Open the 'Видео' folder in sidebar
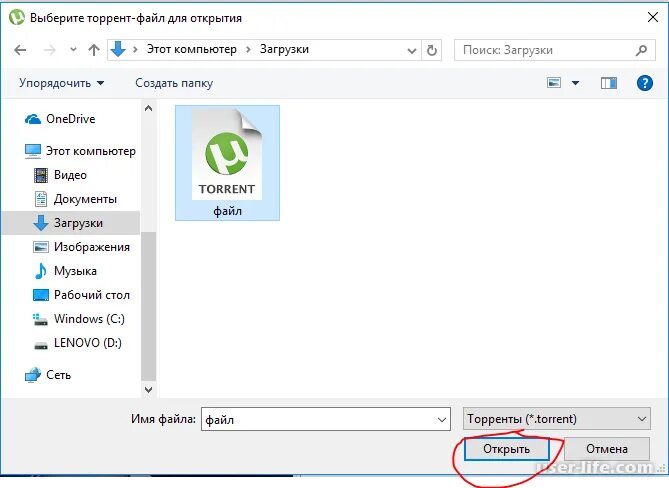The height and width of the screenshot is (488, 669). (60, 175)
